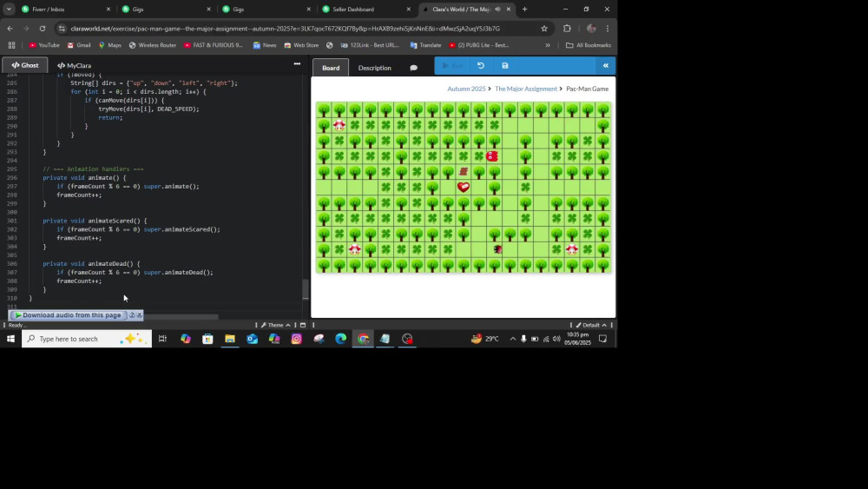This screenshot has height=489, width=868.
Task: Open the Windows notification center
Action: (603, 339)
